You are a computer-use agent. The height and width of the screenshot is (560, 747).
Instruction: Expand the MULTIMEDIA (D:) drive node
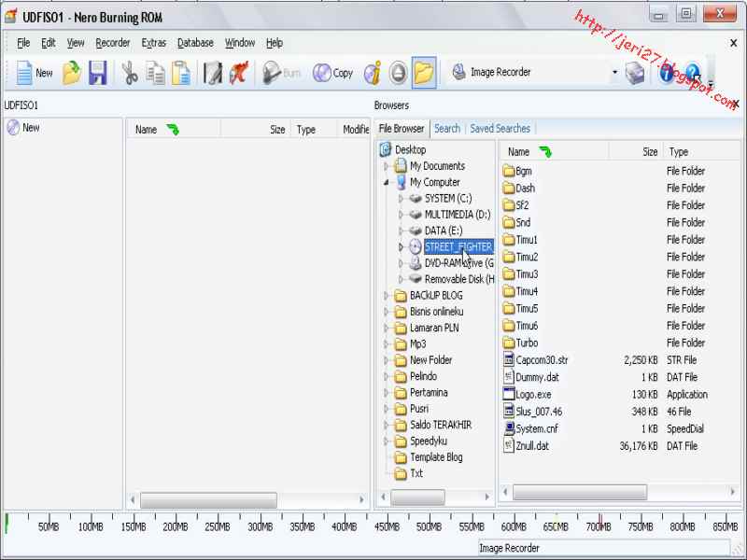(401, 215)
